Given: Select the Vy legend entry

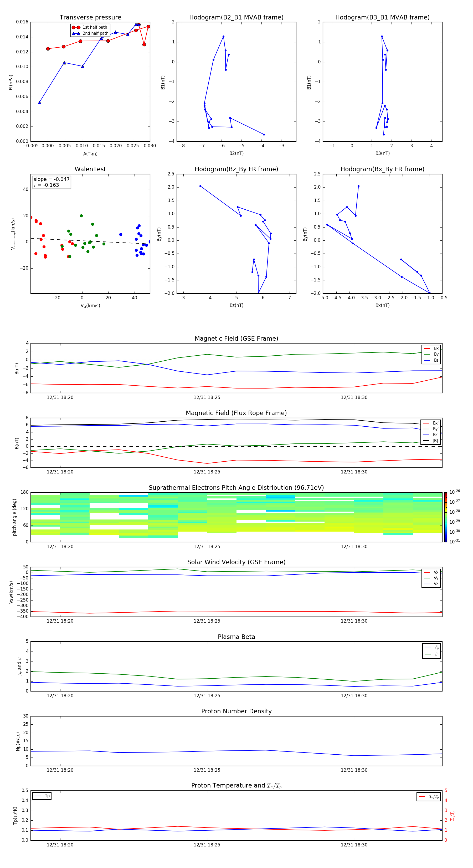Looking at the screenshot, I should (431, 578).
